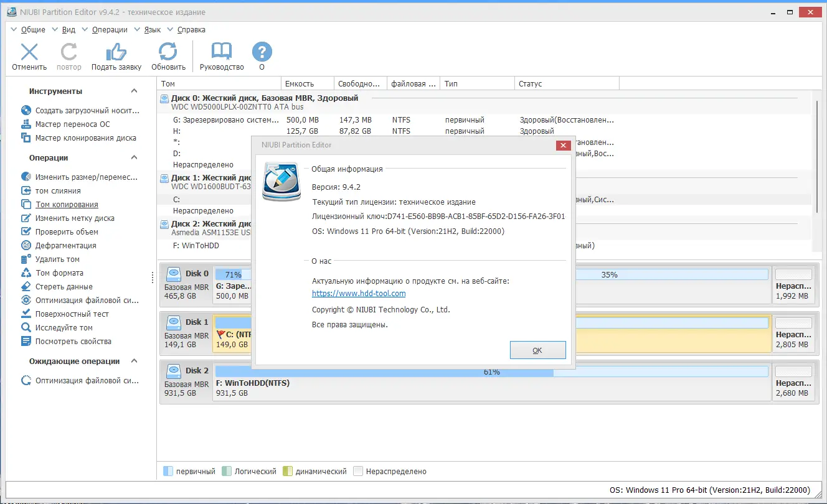Sort by Том column header
Screen dimensions: 827x504
click(x=219, y=83)
